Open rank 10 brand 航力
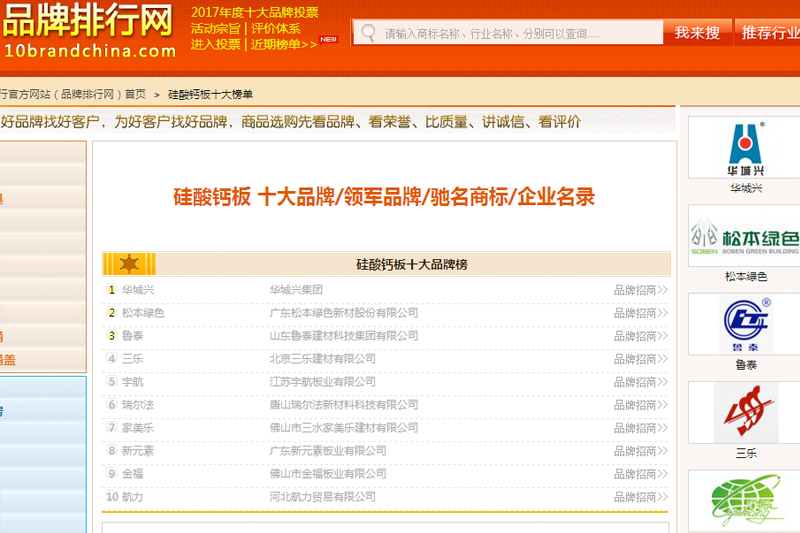Viewport: 800px width, 533px height. (133, 496)
